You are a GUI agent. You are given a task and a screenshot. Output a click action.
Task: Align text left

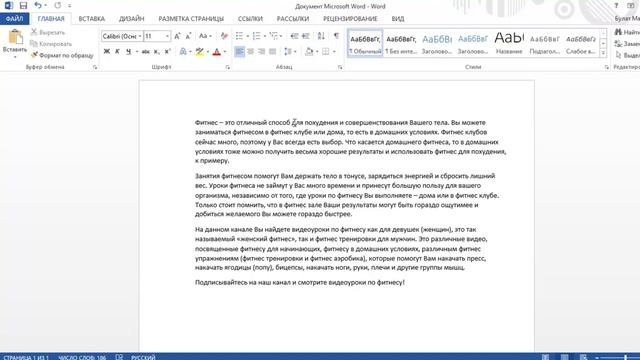(x=240, y=51)
